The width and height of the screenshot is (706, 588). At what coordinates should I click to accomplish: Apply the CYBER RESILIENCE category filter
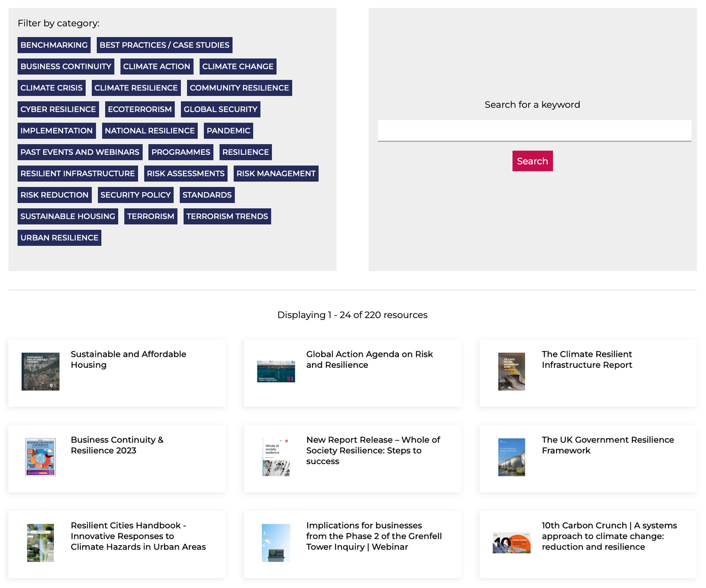57,109
